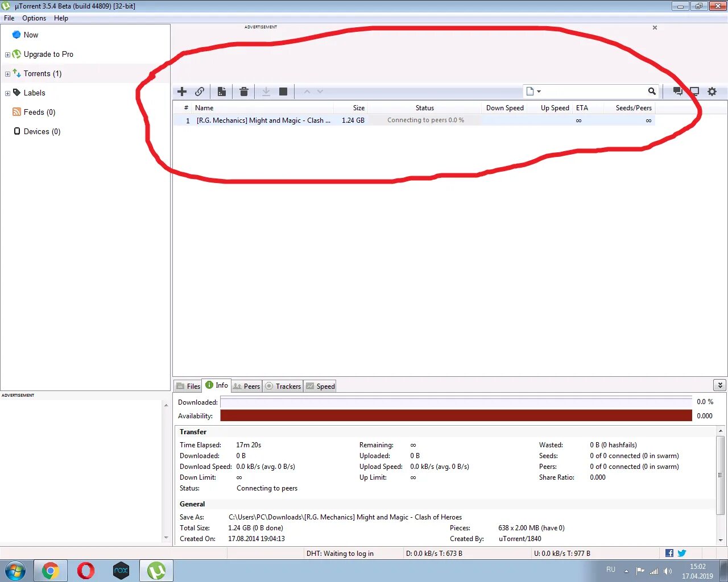
Task: Open the File menu
Action: [9, 18]
